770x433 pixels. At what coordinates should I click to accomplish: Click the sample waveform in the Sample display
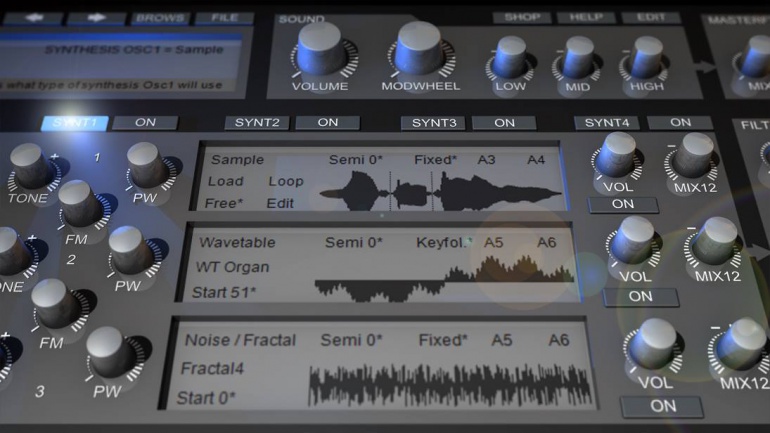coord(440,191)
